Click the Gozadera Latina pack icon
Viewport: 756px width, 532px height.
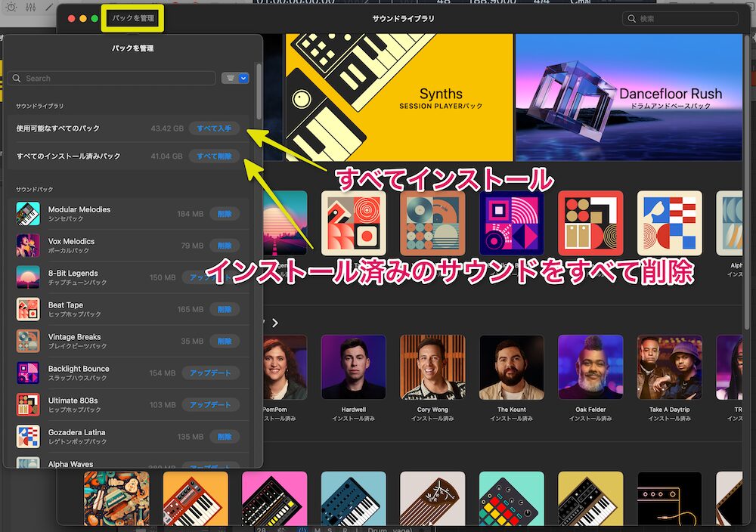pyautogui.click(x=28, y=436)
